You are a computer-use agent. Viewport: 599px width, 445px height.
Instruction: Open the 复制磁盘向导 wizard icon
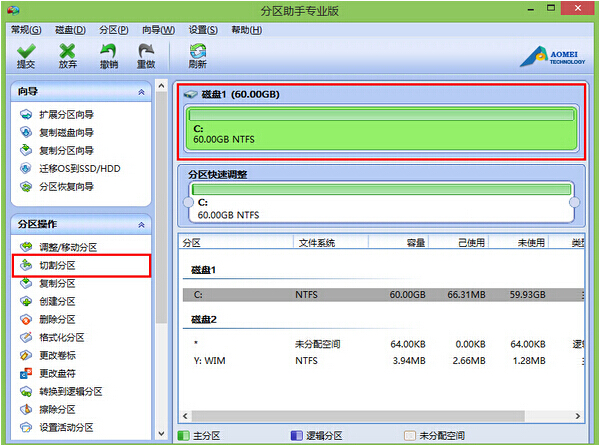(x=26, y=132)
